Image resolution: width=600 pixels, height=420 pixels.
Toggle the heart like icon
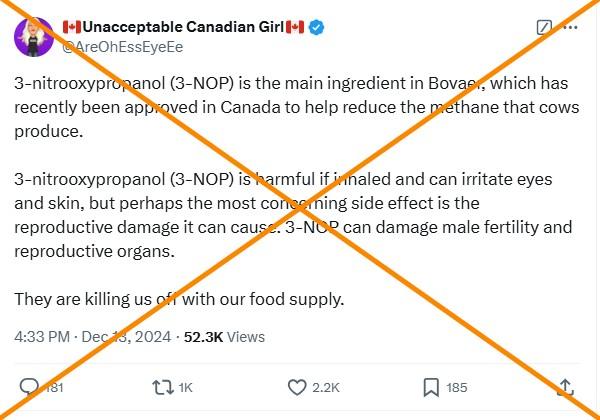[297, 387]
